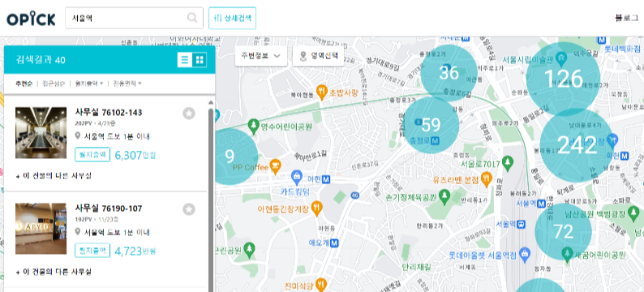
Task: Favorite 사무실 76102-143 with the star
Action: (189, 114)
